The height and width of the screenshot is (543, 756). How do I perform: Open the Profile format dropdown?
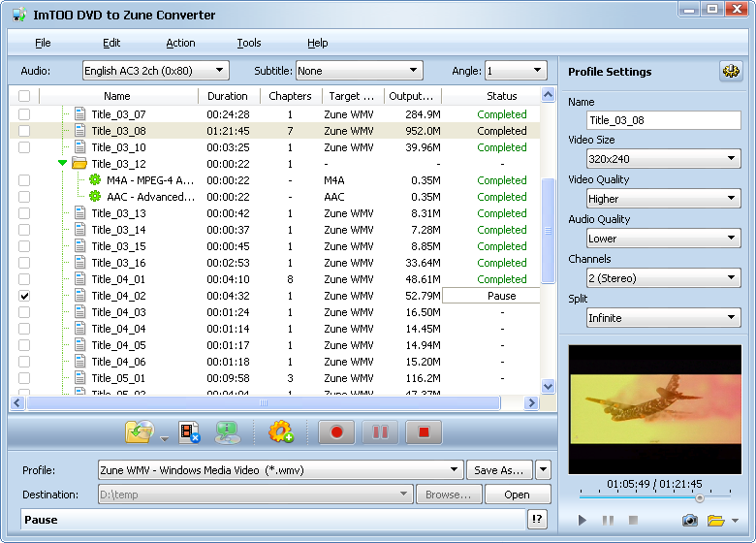(x=281, y=470)
